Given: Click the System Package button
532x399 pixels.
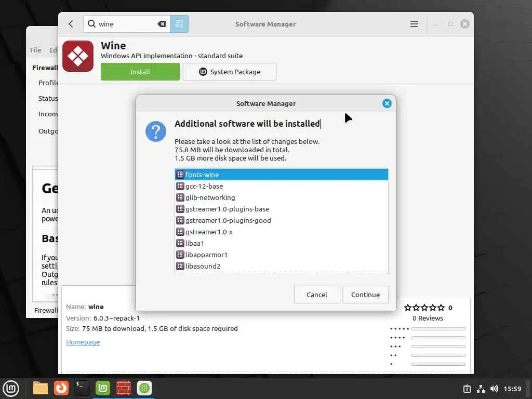Looking at the screenshot, I should (x=229, y=72).
